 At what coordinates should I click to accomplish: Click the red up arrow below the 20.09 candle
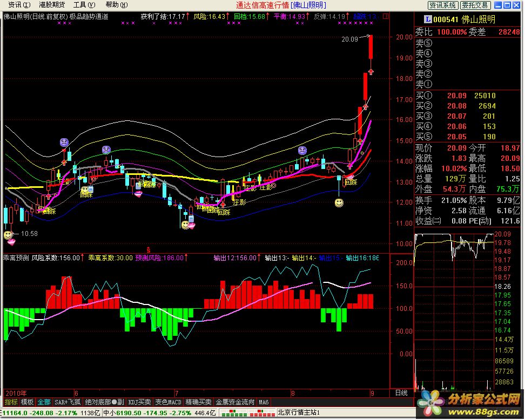[371, 72]
